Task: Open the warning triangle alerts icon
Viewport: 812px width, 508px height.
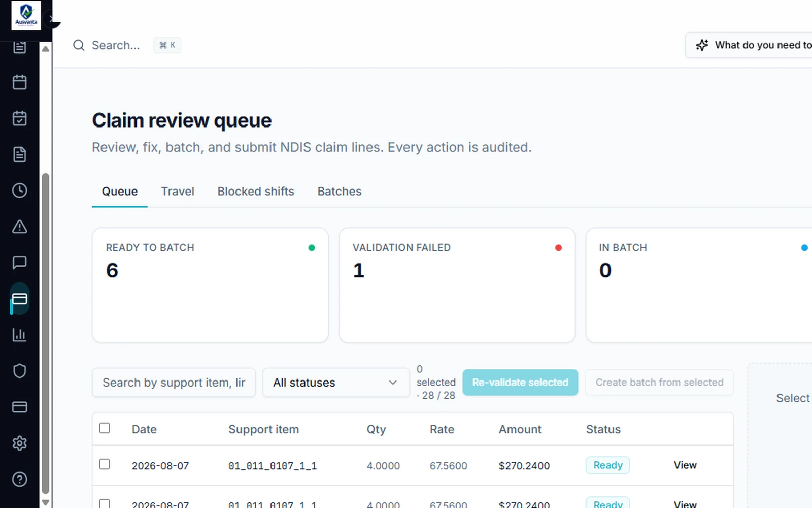Action: (19, 227)
